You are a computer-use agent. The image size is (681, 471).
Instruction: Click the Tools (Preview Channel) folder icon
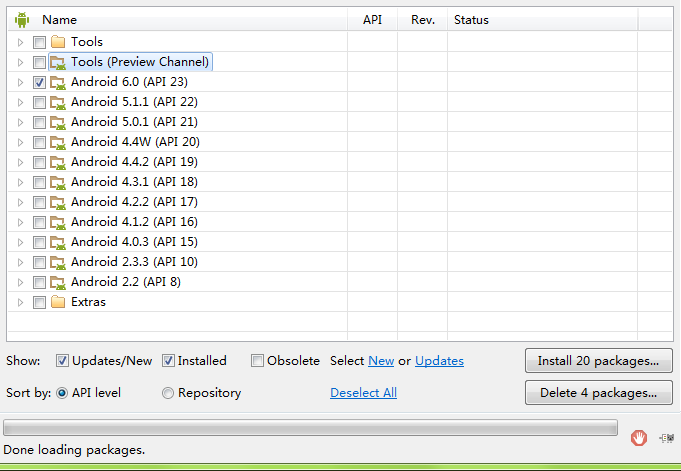click(58, 62)
